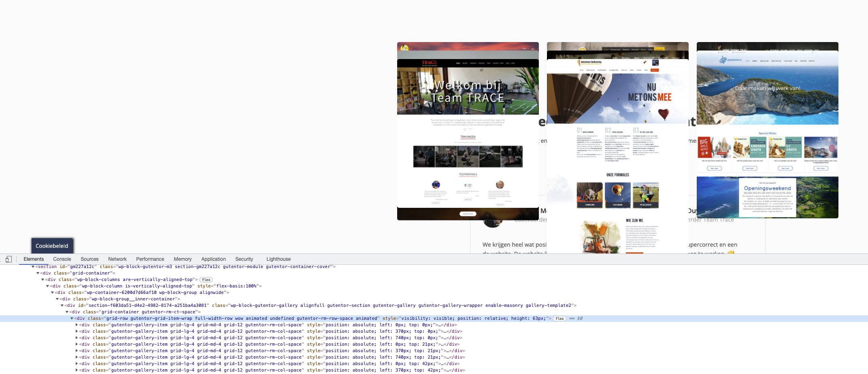Screen dimensions: 868x374
Task: Switch to the Console tab
Action: [x=62, y=259]
